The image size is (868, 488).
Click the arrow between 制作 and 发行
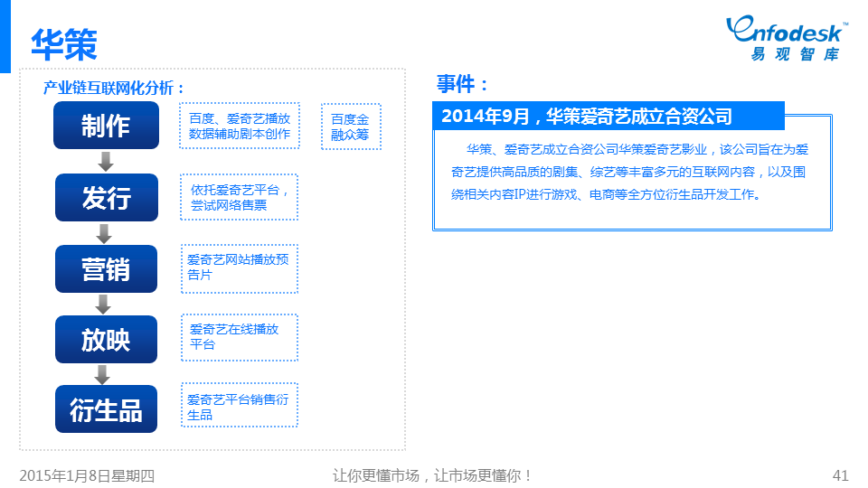tap(106, 162)
